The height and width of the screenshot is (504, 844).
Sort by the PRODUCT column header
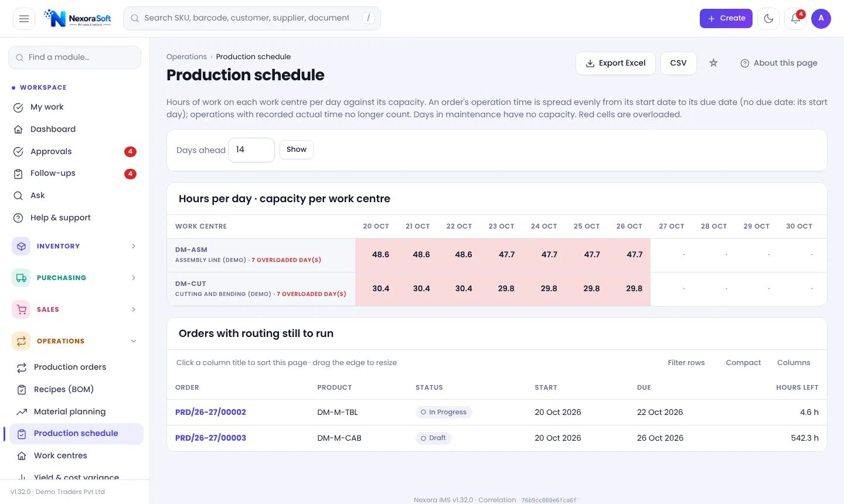pyautogui.click(x=334, y=387)
